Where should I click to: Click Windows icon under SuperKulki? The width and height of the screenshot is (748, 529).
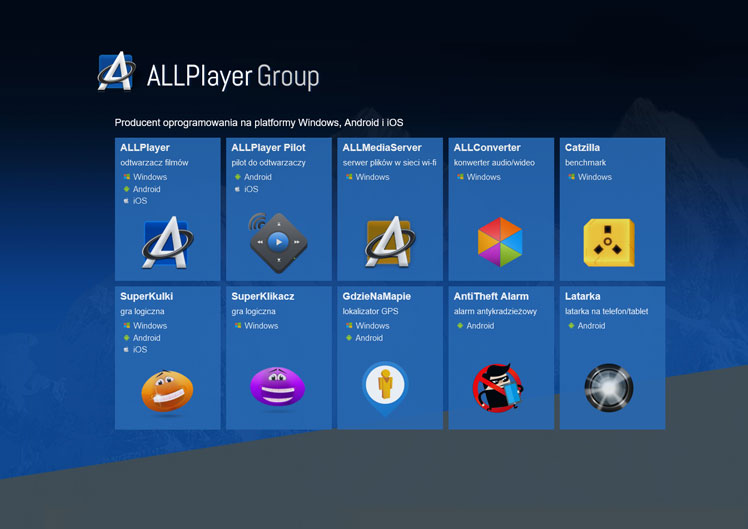point(126,325)
